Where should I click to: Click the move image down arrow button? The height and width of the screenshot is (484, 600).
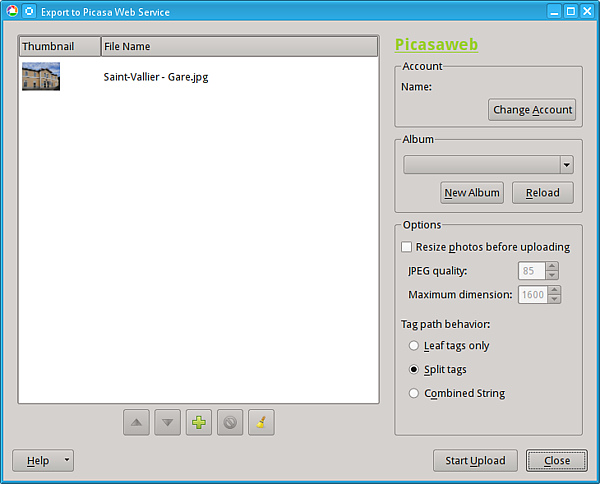click(168, 422)
